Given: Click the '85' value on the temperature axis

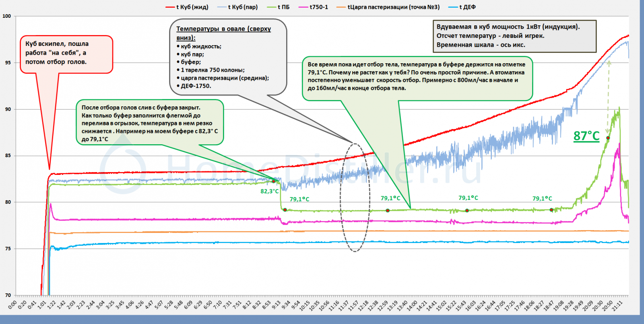Looking at the screenshot, I should click(x=8, y=156).
